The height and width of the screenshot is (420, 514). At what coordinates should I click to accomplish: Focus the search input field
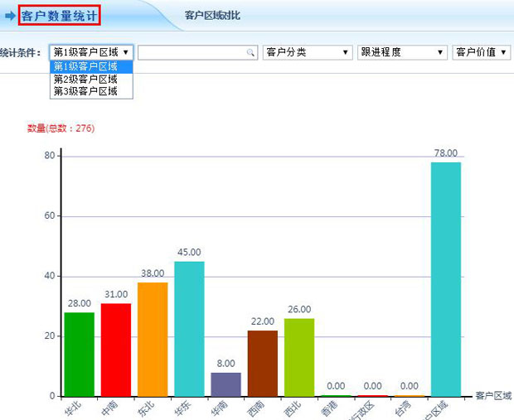(x=197, y=52)
